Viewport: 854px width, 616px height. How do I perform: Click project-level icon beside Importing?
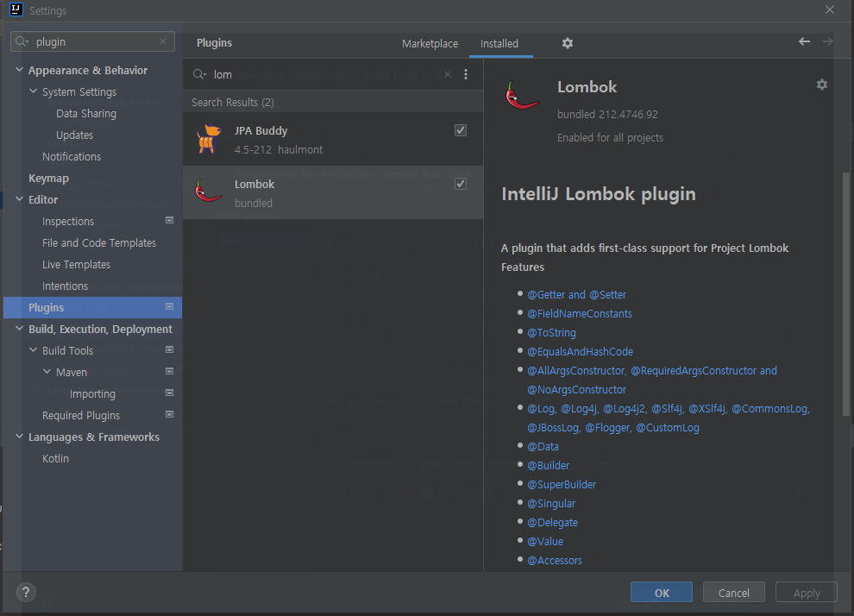coord(169,393)
